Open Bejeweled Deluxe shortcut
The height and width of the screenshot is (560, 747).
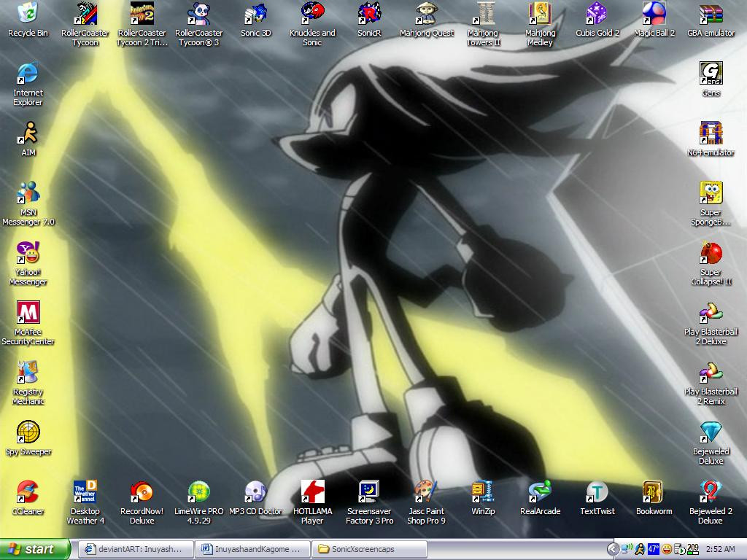coord(711,432)
